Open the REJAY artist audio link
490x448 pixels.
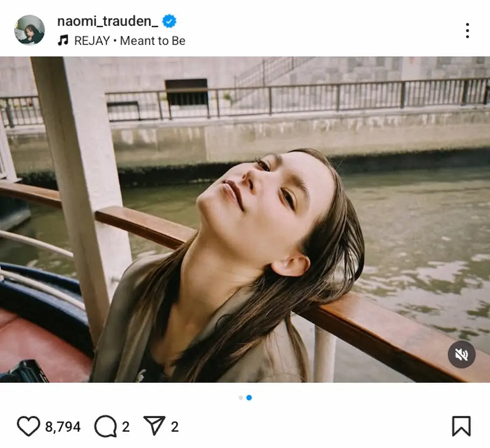tap(92, 41)
